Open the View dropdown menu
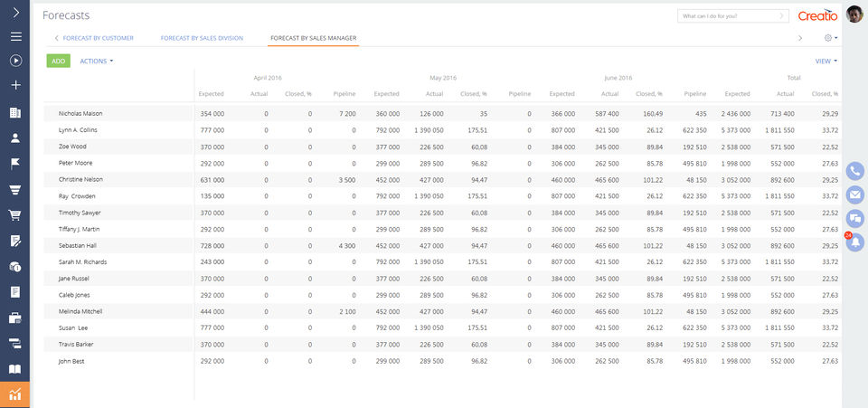The height and width of the screenshot is (408, 868). [826, 62]
